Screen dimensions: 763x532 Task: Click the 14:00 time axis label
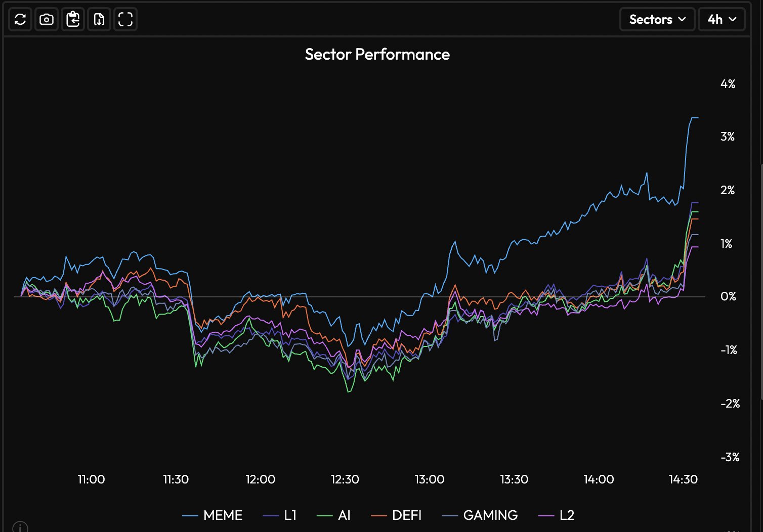coord(599,479)
